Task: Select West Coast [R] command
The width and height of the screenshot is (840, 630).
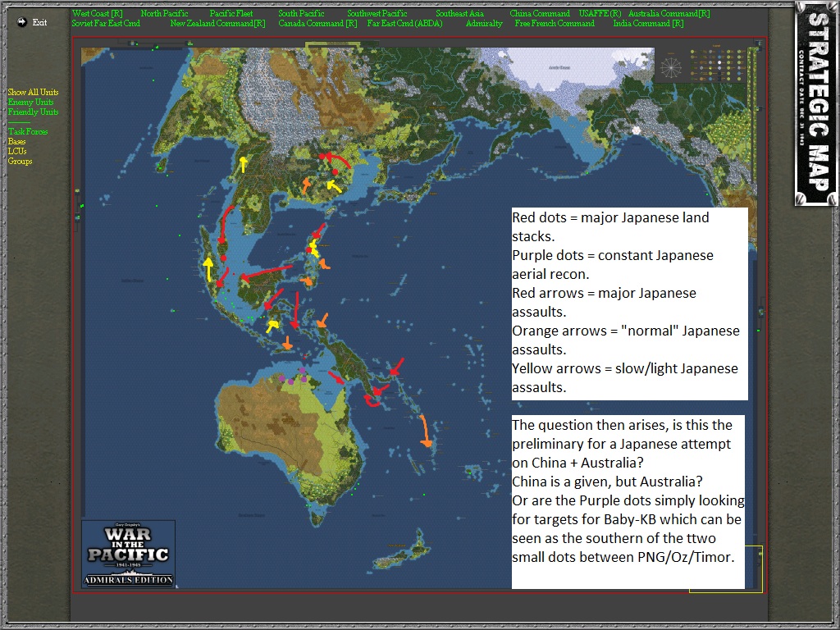Action: tap(98, 13)
